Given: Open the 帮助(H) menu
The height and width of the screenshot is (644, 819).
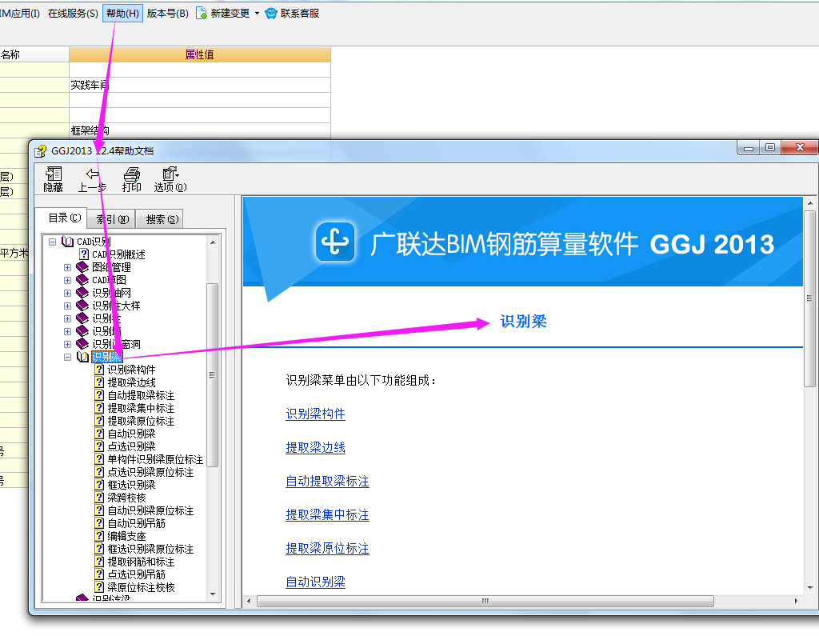Looking at the screenshot, I should point(122,13).
